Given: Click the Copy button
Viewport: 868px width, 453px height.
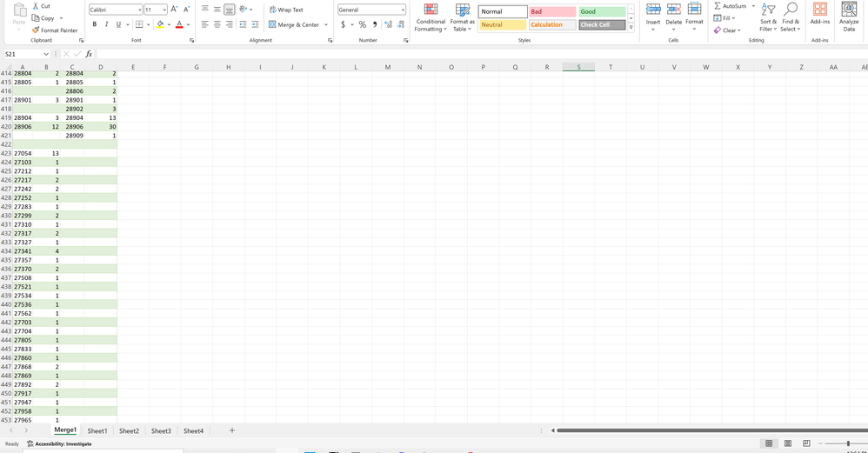Looking at the screenshot, I should tap(43, 18).
